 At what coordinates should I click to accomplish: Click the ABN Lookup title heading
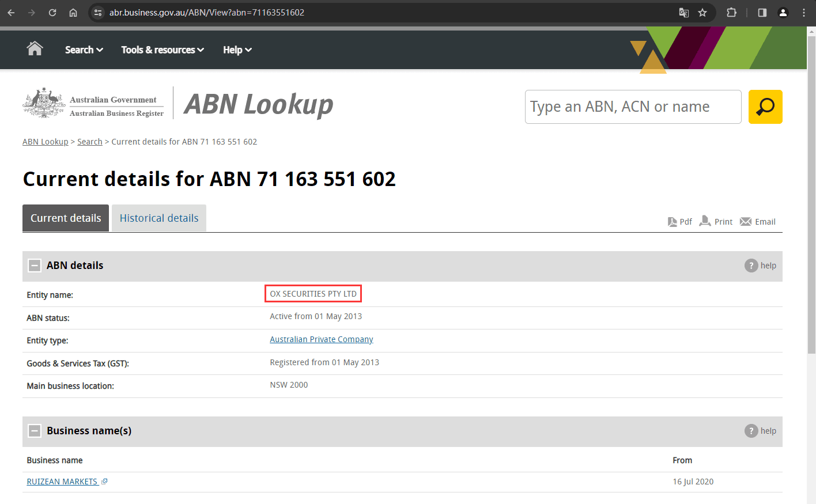259,104
